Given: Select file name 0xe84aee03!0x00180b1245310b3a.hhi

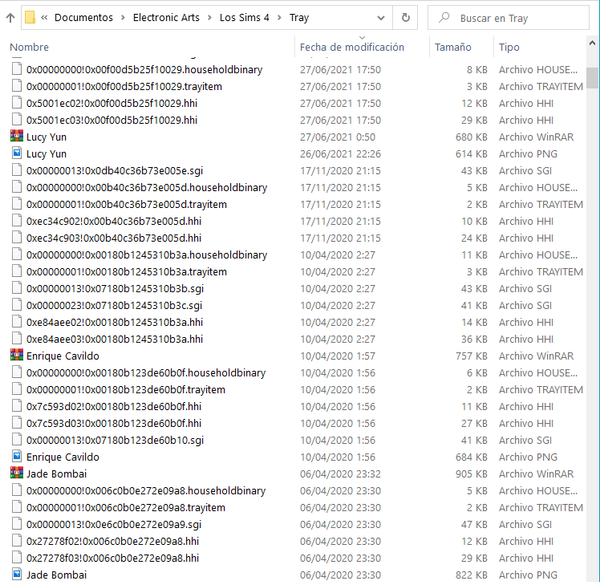Looking at the screenshot, I should pos(114,339).
